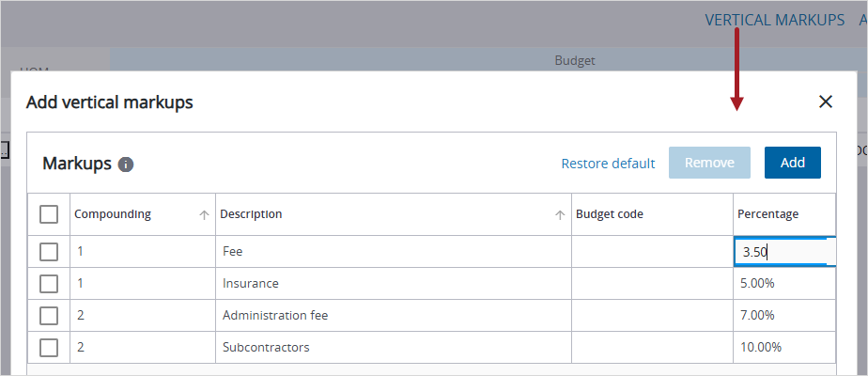Select the Insurance row checkbox

click(x=49, y=283)
